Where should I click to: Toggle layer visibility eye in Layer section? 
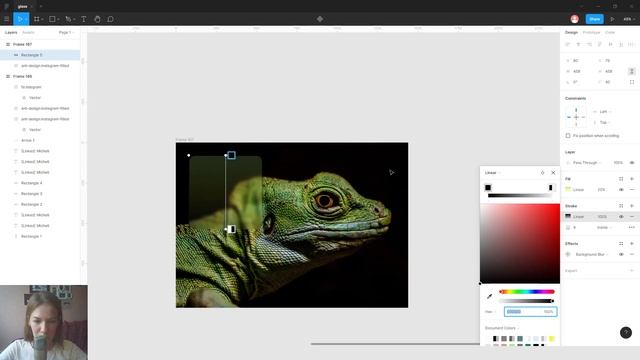pyautogui.click(x=632, y=162)
